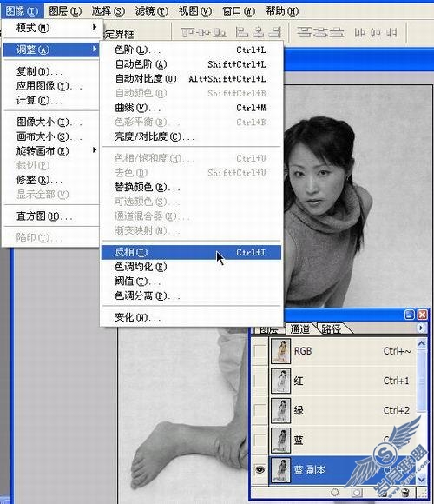Screen dimensions: 434x504
Task: Click the distribute top edges icon
Action: (304, 32)
